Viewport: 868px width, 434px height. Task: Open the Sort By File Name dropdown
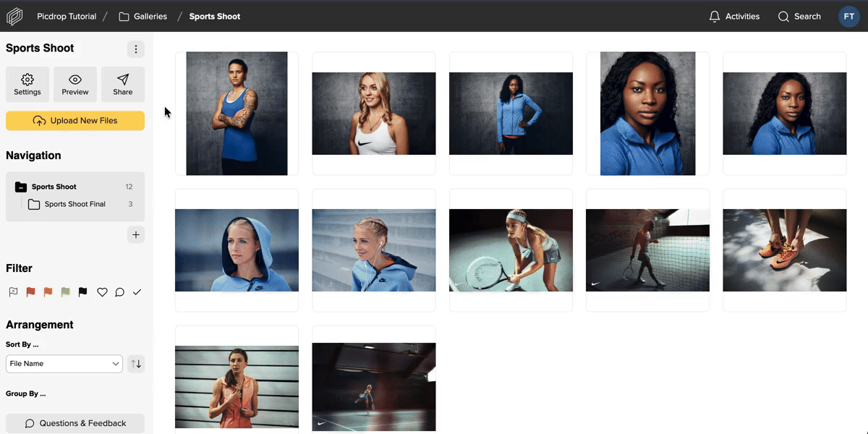coord(64,364)
